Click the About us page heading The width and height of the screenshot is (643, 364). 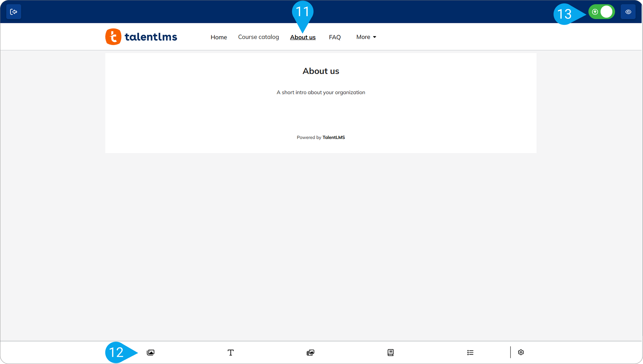tap(321, 71)
